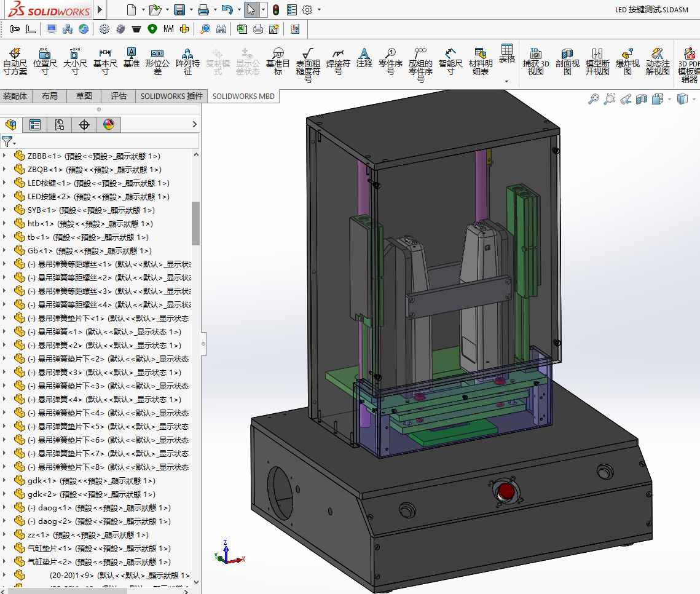Click the feature tree vertical scrollbar thumb

195,223
